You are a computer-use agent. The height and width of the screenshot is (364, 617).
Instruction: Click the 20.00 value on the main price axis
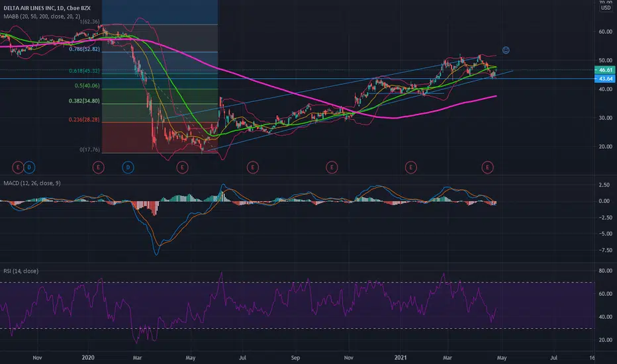coord(606,146)
